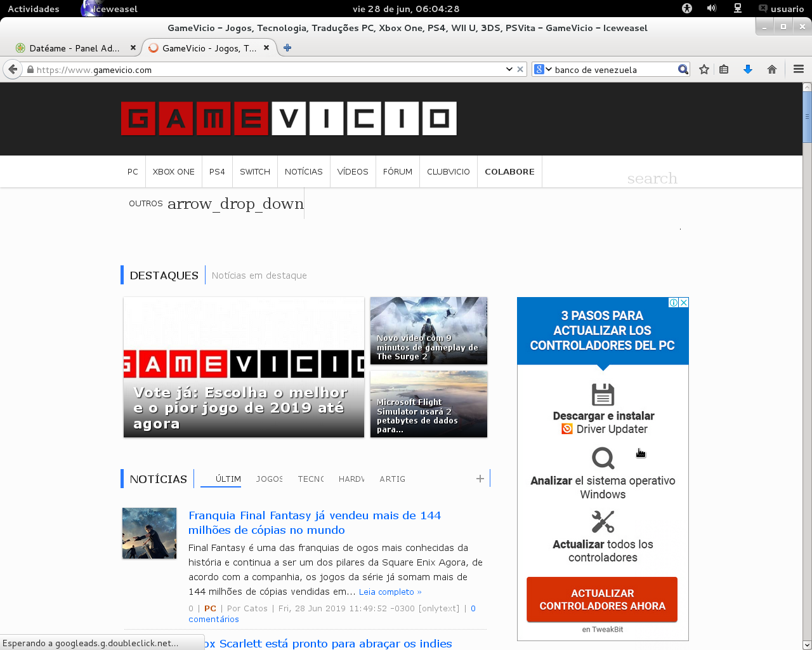812x650 pixels.
Task: Select the TECNO news tab
Action: 311,479
